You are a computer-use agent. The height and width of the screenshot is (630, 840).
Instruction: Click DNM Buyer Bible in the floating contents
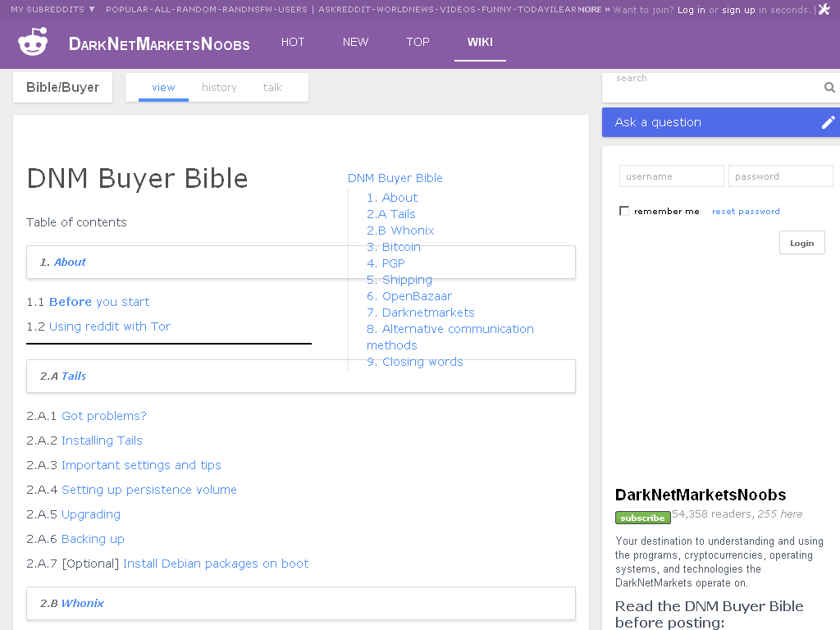[x=395, y=178]
